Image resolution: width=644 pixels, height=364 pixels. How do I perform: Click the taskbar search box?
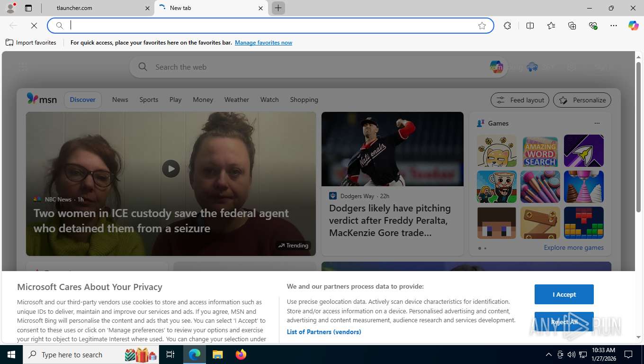pyautogui.click(x=91, y=355)
